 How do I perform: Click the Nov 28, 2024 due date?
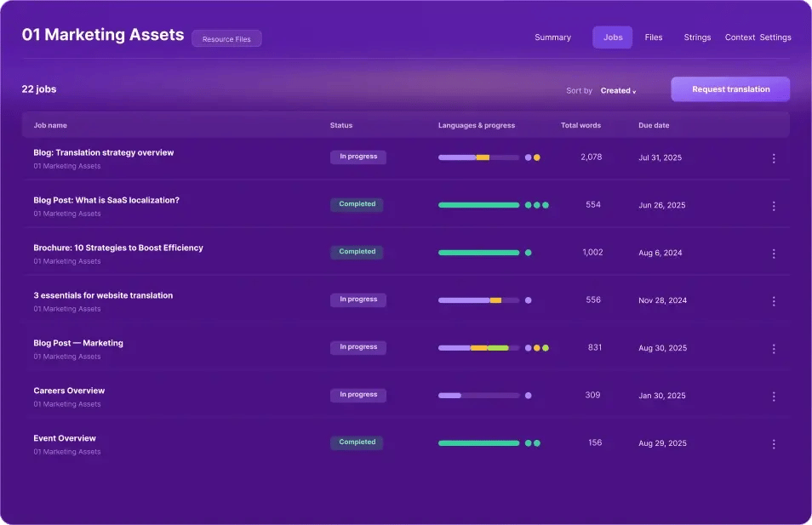point(662,301)
